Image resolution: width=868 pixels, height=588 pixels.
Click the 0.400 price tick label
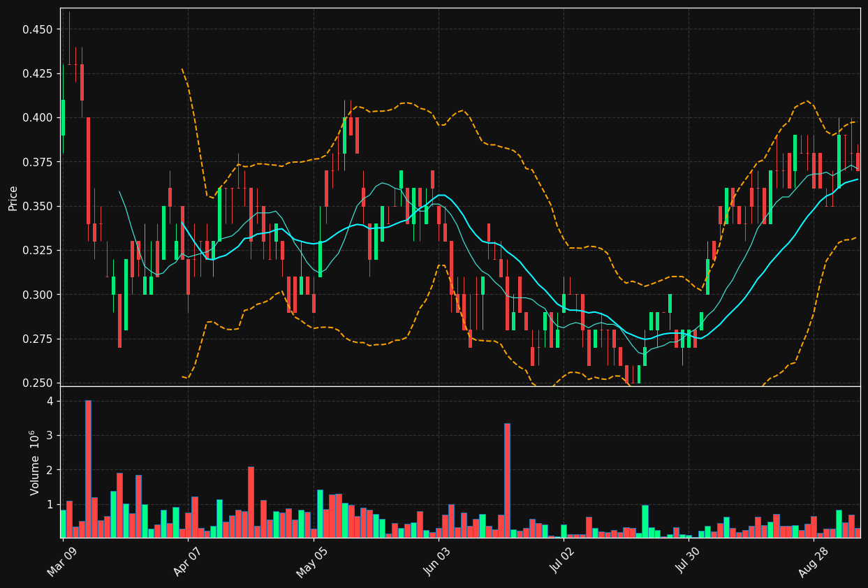pos(36,117)
